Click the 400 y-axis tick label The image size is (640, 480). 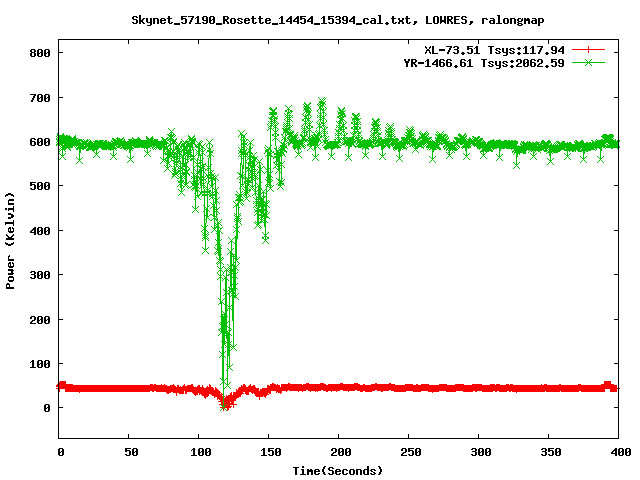point(40,231)
